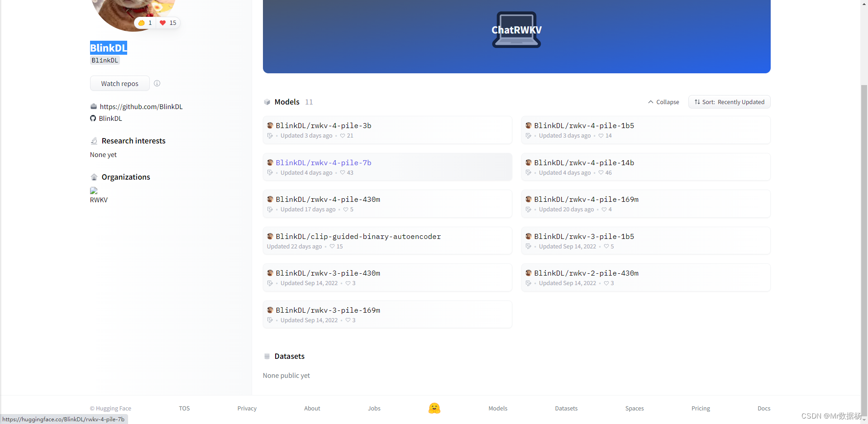Click the heart reaction with 15
The image size is (868, 424).
click(168, 23)
